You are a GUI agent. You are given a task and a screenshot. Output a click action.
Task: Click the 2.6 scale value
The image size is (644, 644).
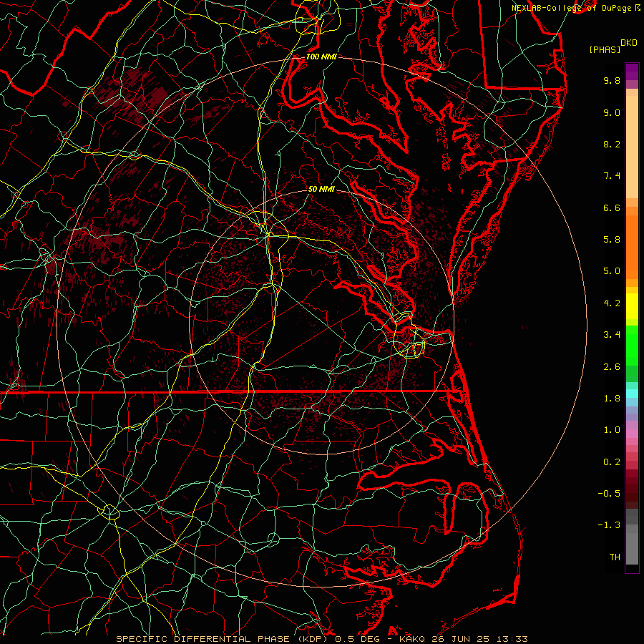(x=612, y=367)
